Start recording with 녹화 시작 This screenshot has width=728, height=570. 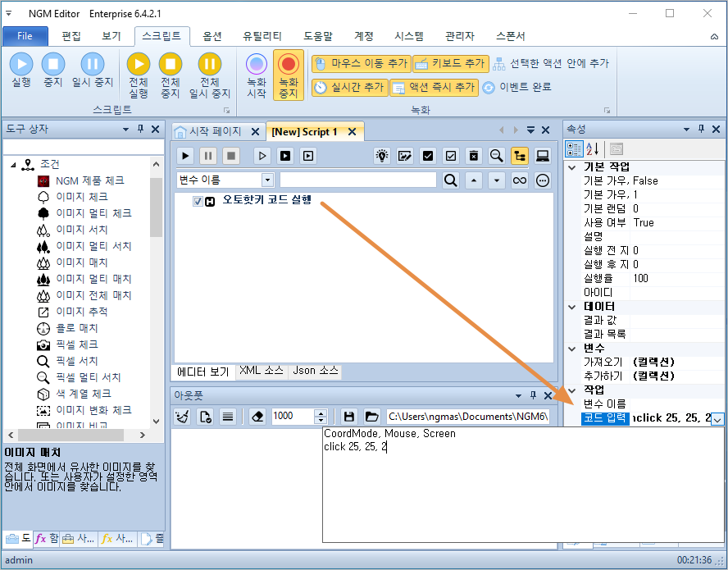[257, 75]
